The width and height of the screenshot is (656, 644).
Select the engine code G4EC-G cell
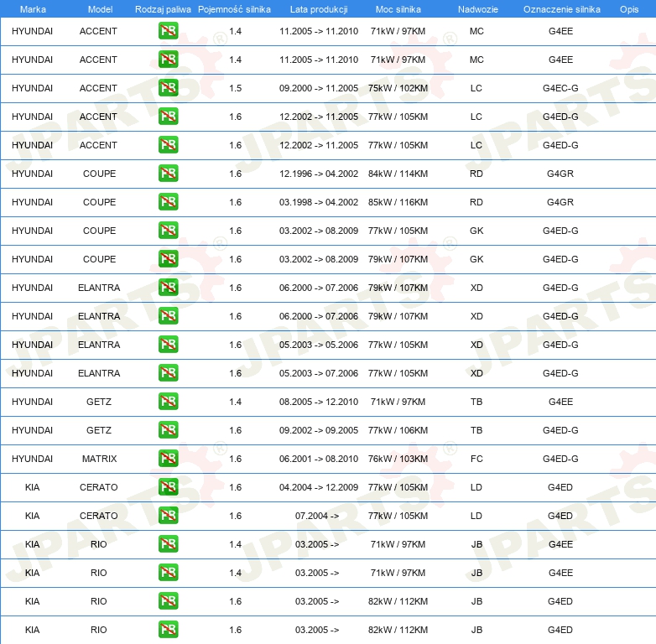pos(560,88)
